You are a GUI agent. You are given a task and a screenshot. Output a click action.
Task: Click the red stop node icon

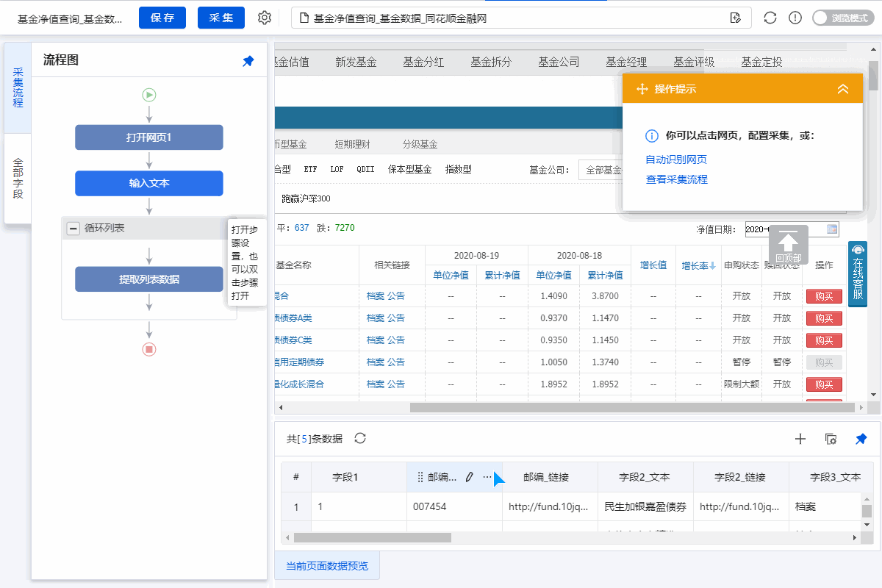149,349
